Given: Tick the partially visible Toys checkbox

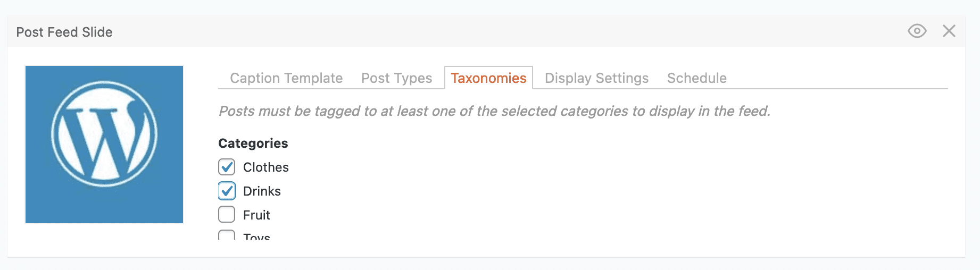Looking at the screenshot, I should (x=227, y=235).
